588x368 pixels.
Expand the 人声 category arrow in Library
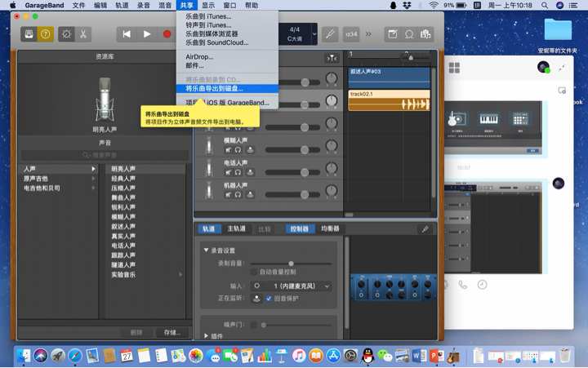pyautogui.click(x=93, y=169)
